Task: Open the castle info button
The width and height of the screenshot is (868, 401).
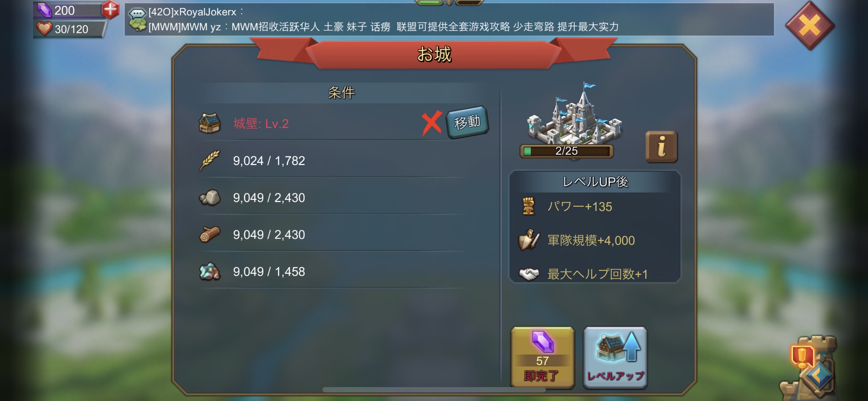Action: pyautogui.click(x=661, y=146)
